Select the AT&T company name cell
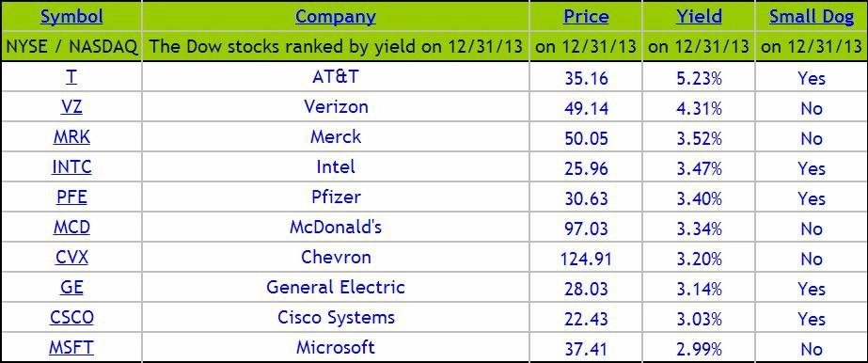 pyautogui.click(x=336, y=77)
